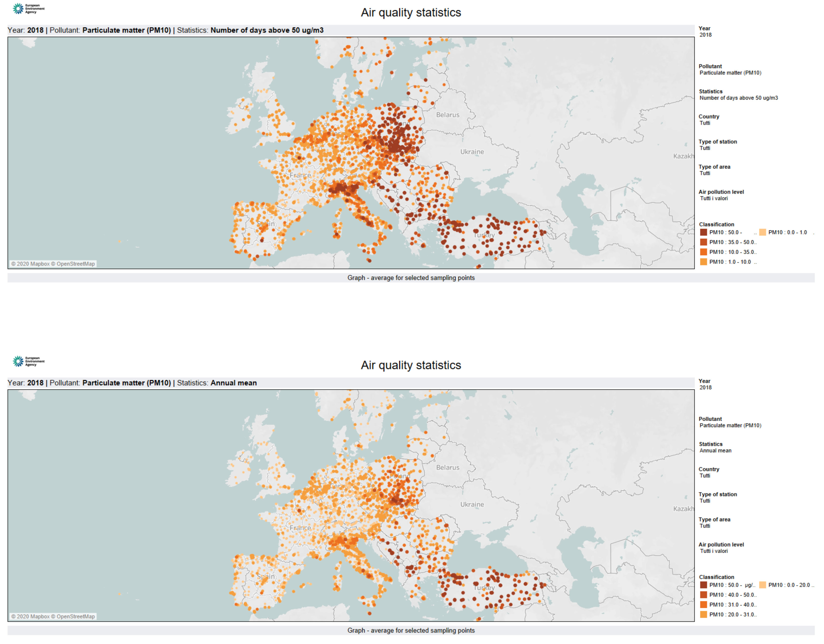The width and height of the screenshot is (824, 644).
Task: Select the darkest PM10 50.0 swatch in upper legend
Action: (703, 232)
